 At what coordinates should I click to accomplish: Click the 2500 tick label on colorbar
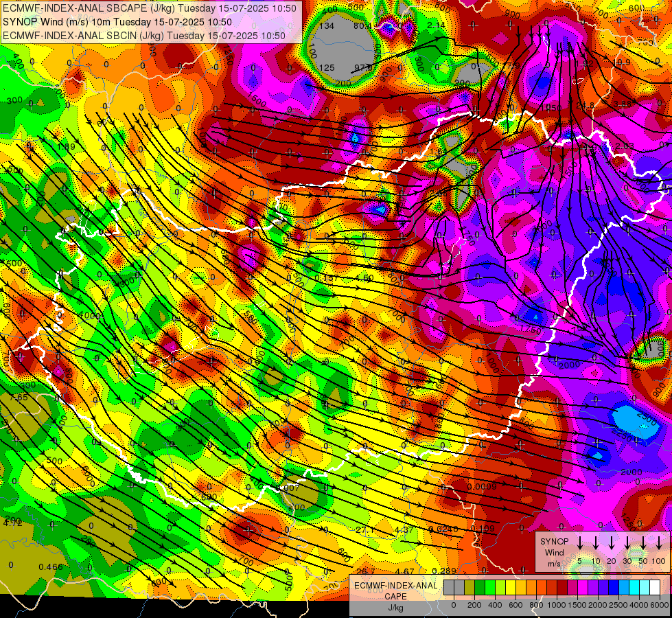(x=618, y=605)
